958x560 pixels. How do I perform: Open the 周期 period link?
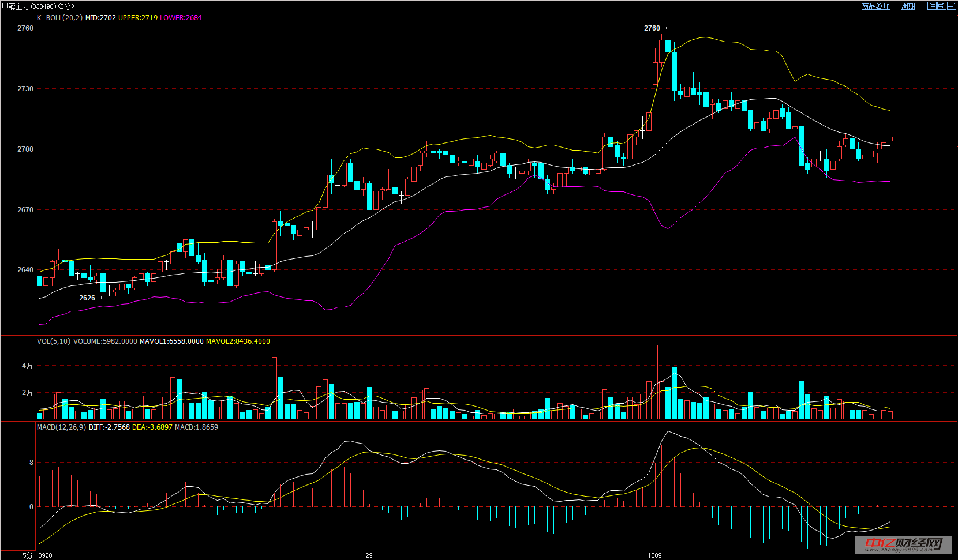908,6
